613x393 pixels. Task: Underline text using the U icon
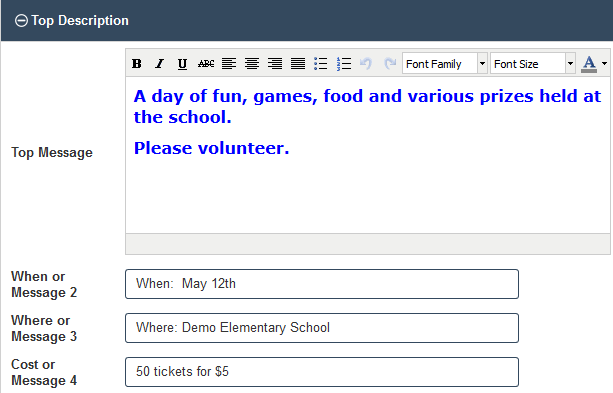coord(182,63)
